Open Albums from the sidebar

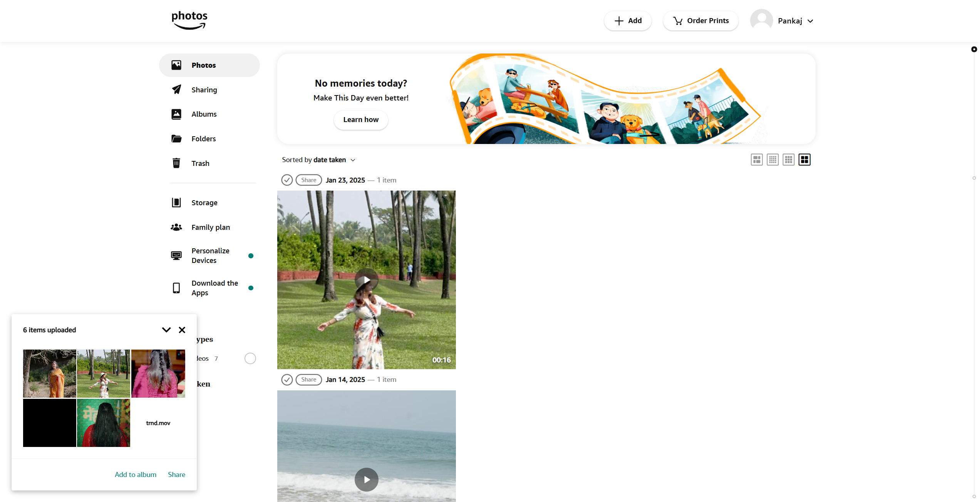204,114
